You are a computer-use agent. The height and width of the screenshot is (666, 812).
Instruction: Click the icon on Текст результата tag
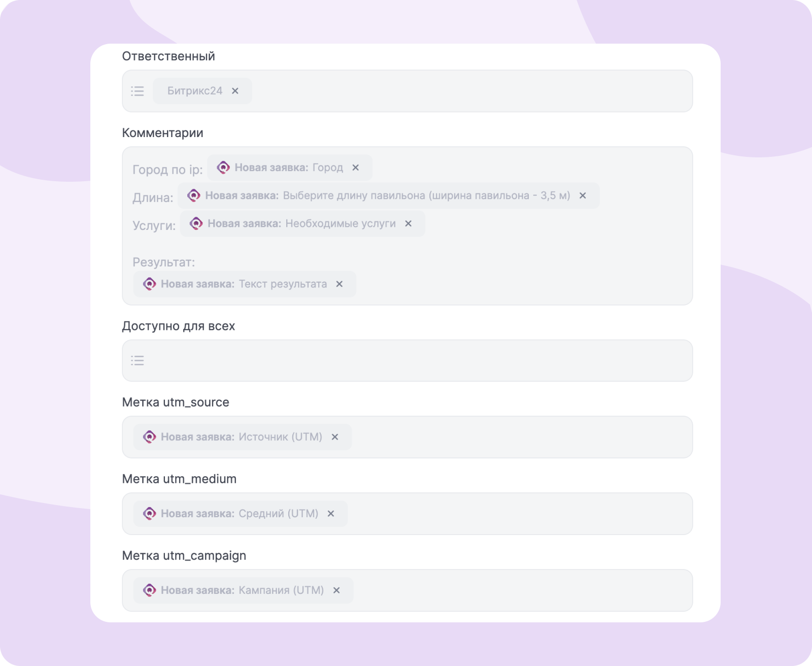(149, 284)
